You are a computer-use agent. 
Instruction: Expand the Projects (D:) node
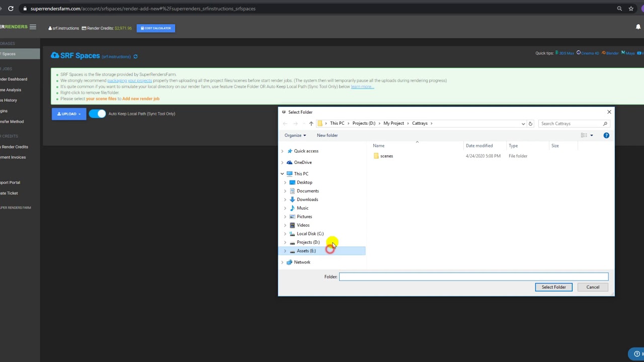[285, 242]
